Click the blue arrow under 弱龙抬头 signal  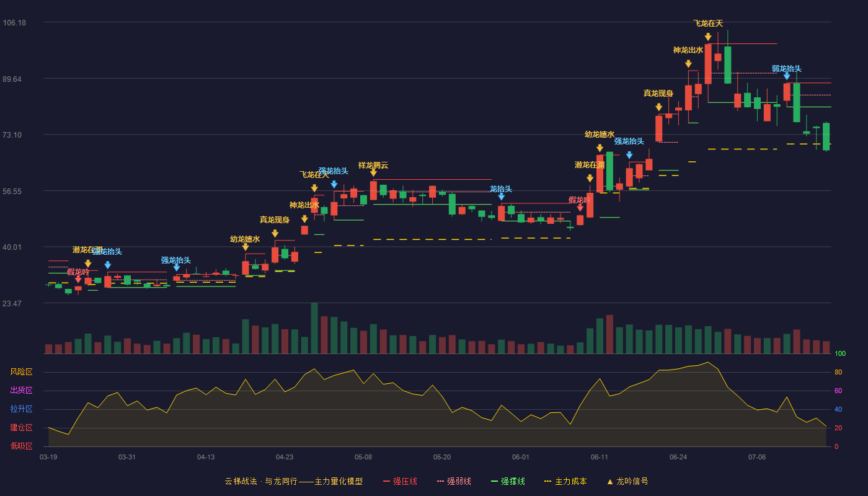point(787,76)
